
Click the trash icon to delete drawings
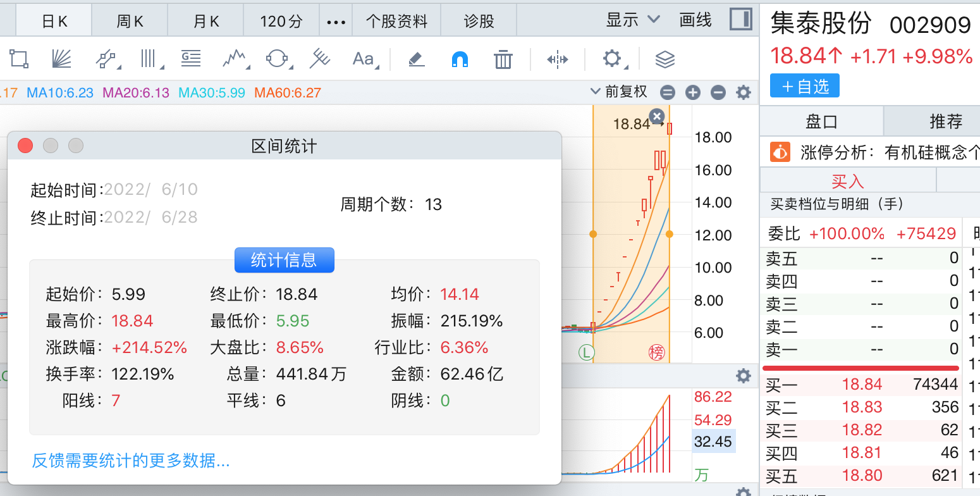click(x=503, y=59)
